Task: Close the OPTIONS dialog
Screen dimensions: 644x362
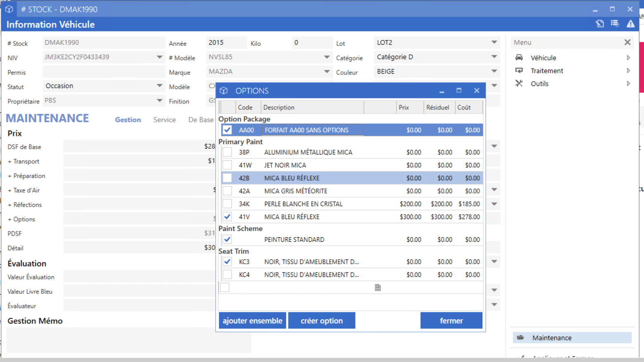Action: 477,90
